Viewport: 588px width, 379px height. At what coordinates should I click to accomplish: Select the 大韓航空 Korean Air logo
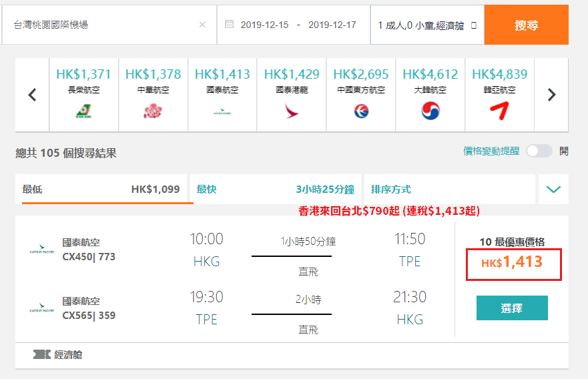point(430,111)
